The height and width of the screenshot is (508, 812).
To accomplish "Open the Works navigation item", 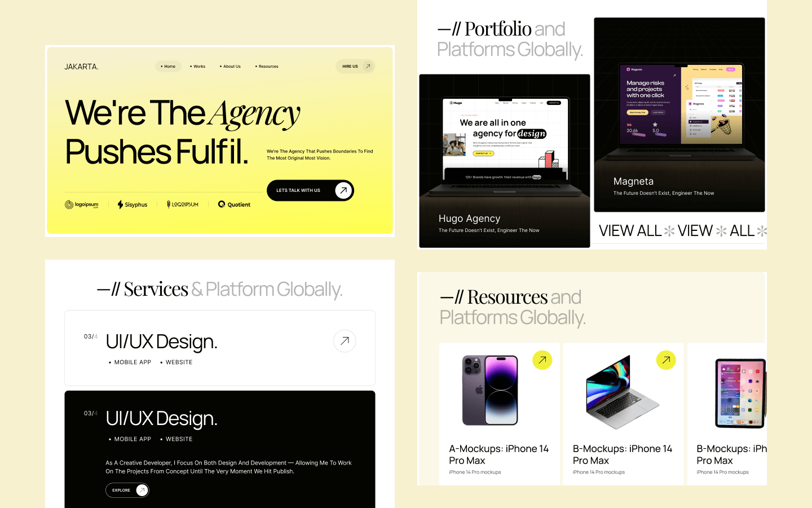I will 199,66.
